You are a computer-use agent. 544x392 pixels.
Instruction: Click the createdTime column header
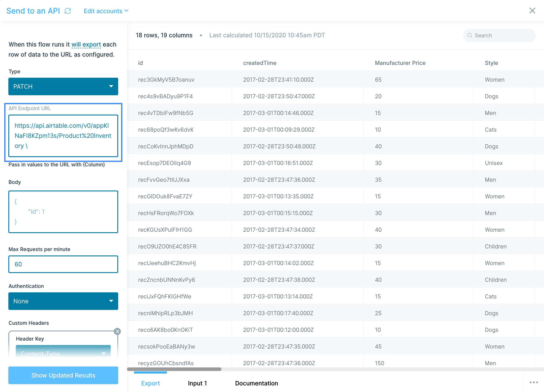point(260,63)
